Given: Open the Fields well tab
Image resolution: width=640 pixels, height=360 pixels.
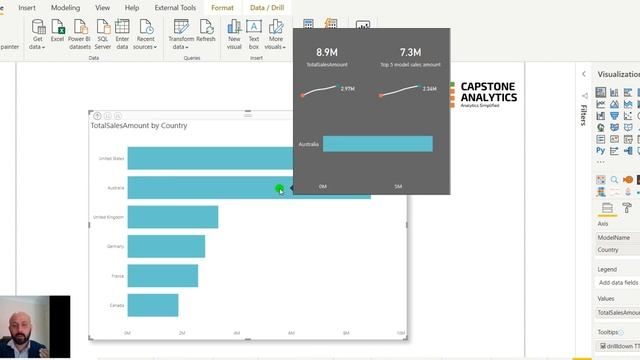Looking at the screenshot, I should tap(607, 208).
